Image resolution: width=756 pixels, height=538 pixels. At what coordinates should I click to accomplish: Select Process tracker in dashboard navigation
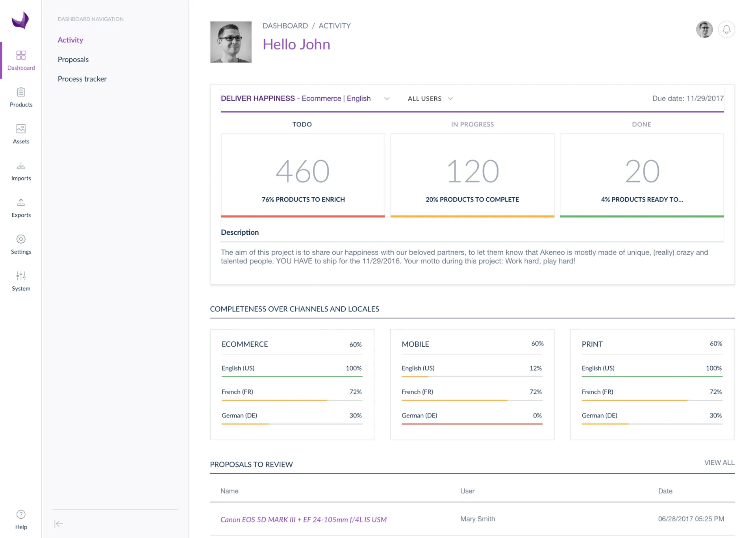tap(82, 79)
